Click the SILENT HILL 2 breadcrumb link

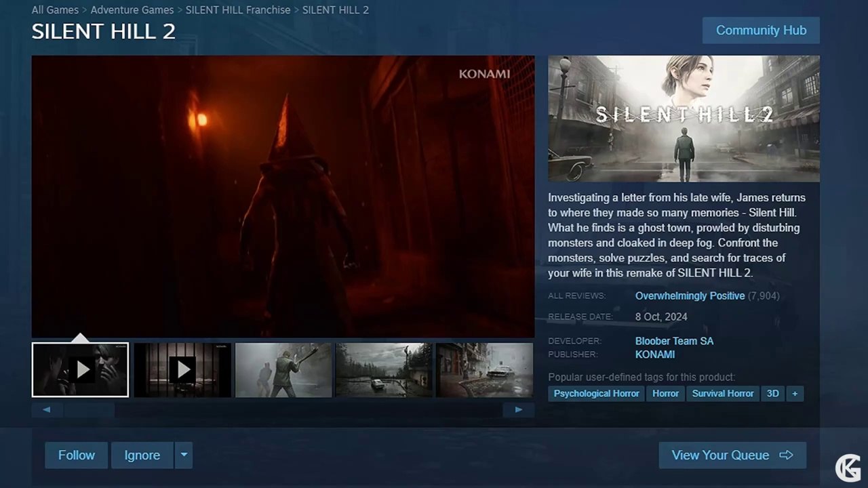(x=336, y=10)
